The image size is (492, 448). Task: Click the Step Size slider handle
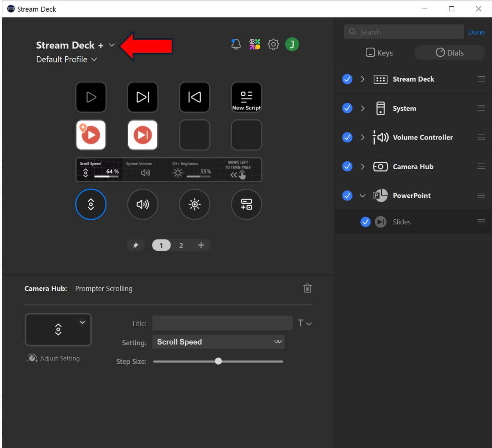(218, 361)
